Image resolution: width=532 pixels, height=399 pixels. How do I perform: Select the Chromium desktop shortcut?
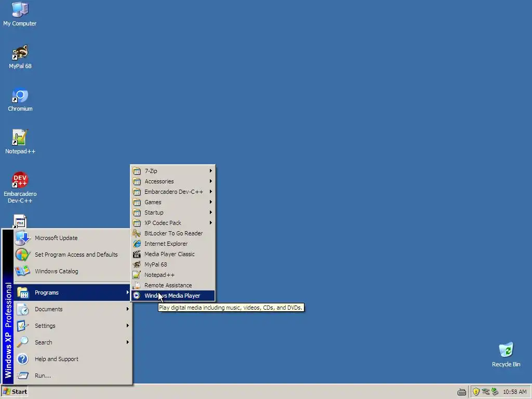tap(20, 99)
